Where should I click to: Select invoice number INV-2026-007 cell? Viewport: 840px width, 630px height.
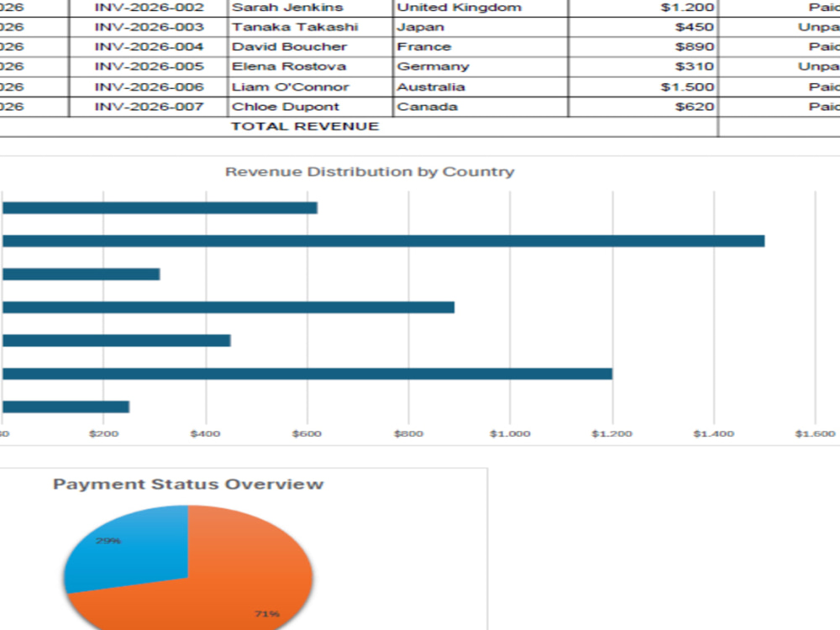click(149, 107)
